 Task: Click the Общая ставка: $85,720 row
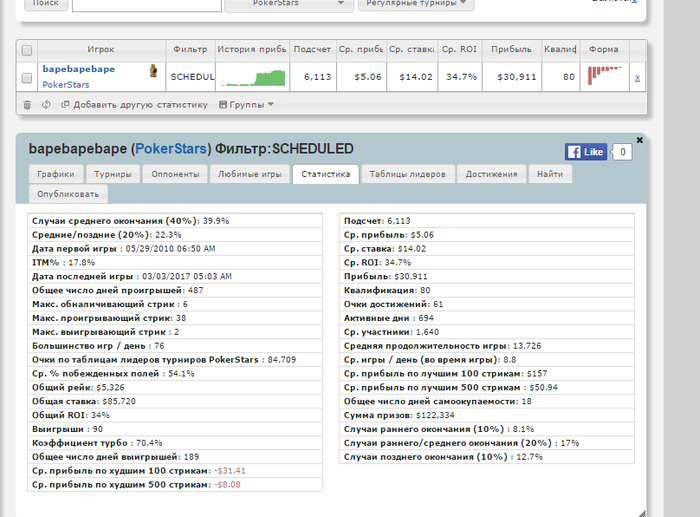tap(175, 401)
